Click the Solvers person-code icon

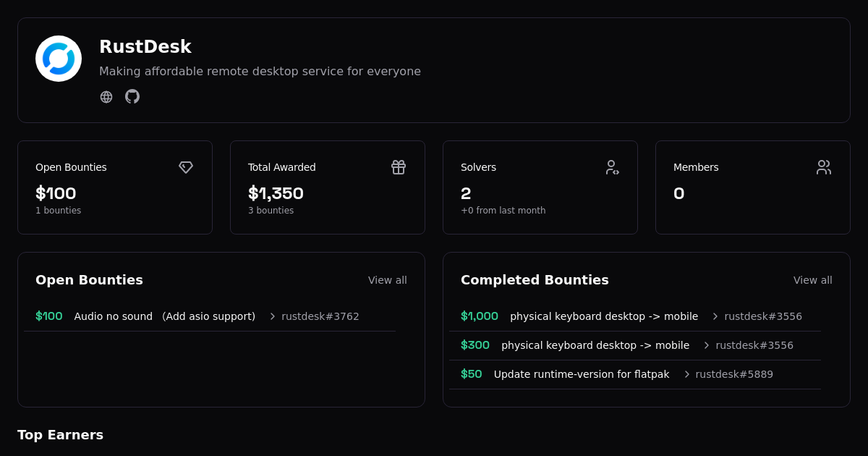tap(612, 167)
